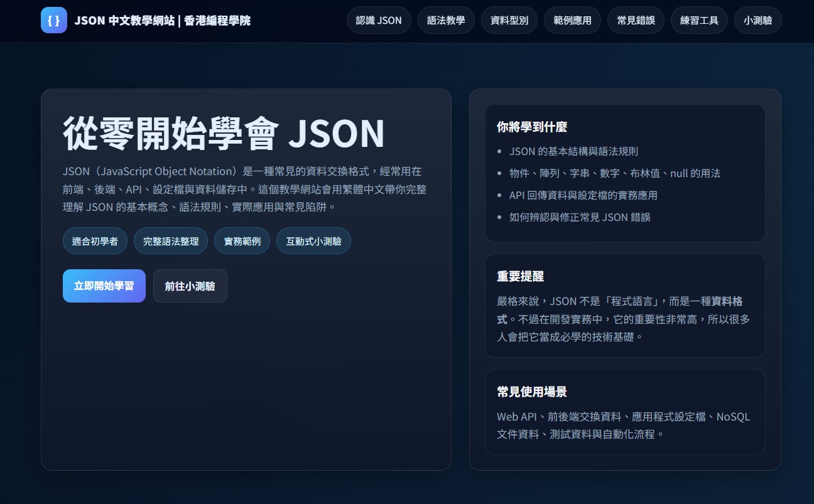Viewport: 814px width, 504px height.
Task: Click the intro paragraph starting JSON（JavaScript Object Notation）
Action: click(245, 189)
